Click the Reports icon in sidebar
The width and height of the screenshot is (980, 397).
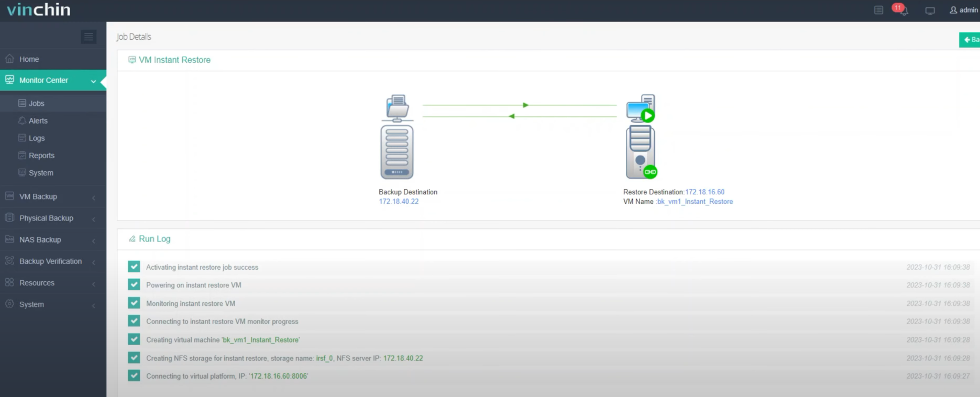pyautogui.click(x=22, y=155)
